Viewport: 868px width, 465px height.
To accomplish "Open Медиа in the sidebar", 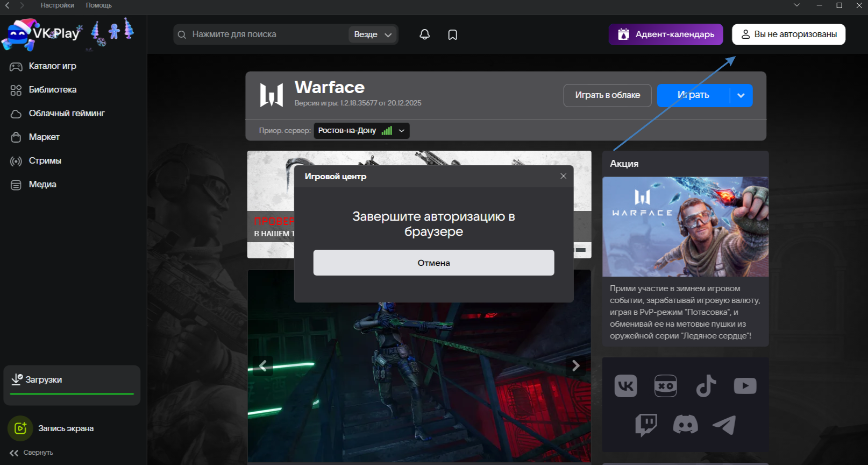I will point(33,185).
